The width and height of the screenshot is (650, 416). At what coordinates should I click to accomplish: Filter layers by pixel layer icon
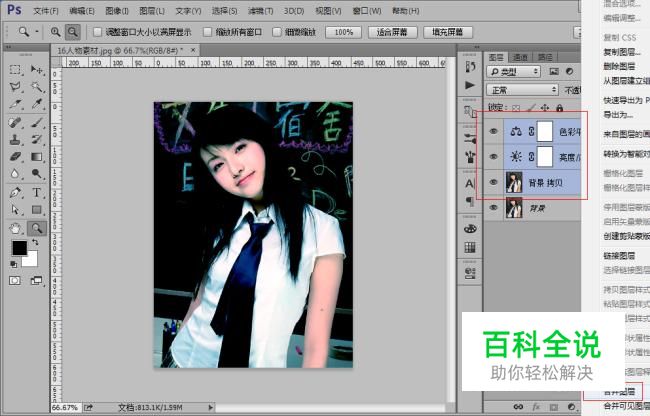coord(554,72)
